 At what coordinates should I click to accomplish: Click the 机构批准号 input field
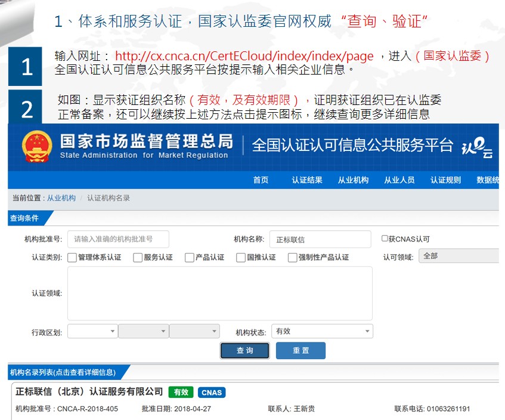point(118,239)
